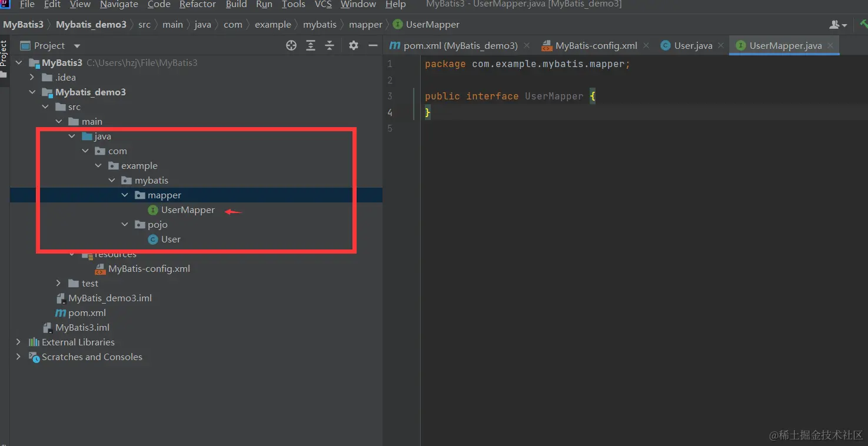Collapse the mybatis package

[112, 180]
